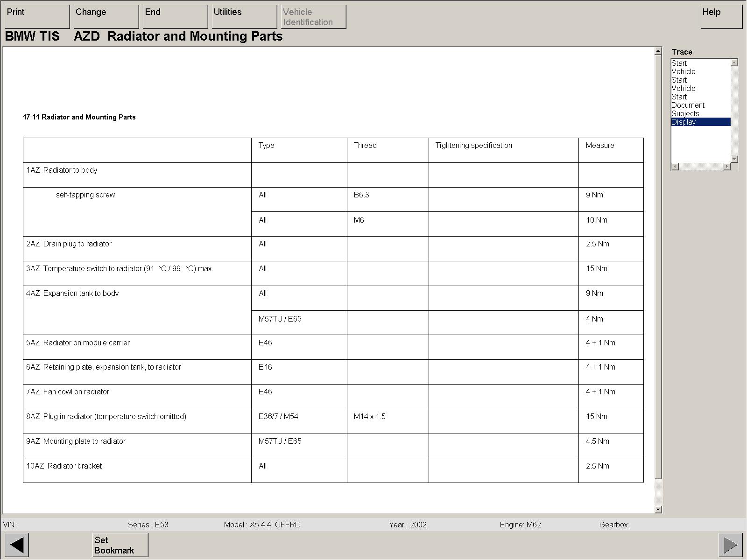Open the Utilities menu
Screen dimensions: 747x560
(x=244, y=17)
